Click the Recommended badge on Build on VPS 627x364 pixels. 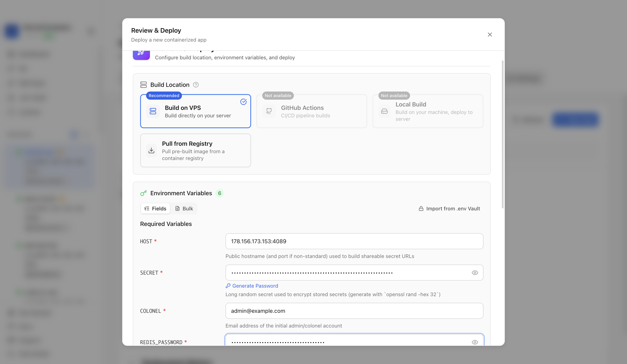164,96
